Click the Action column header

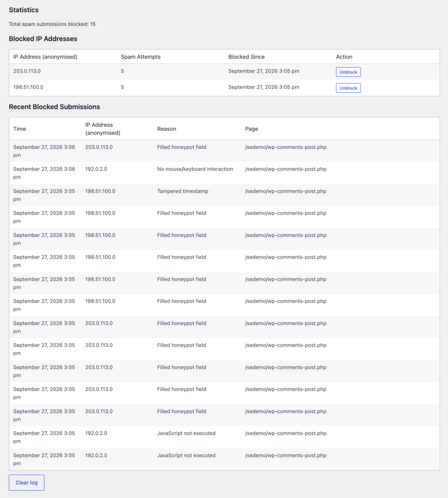coord(344,57)
